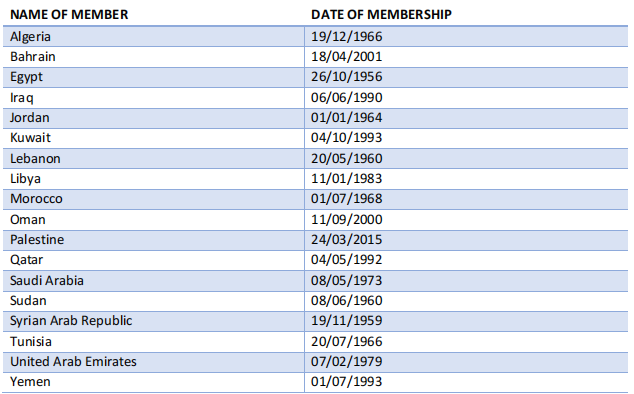Viewport: 634px width, 394px height.
Task: Select Yemen's date 01/07/1993
Action: (x=347, y=382)
